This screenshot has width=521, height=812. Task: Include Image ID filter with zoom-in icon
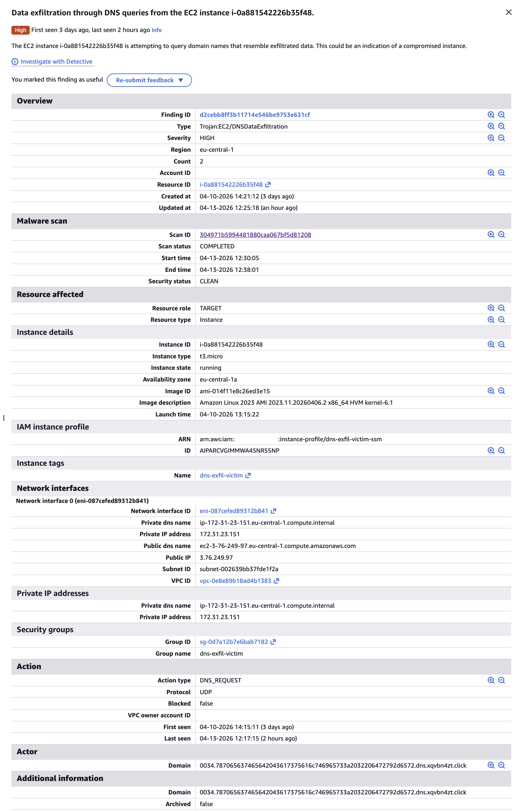(x=491, y=391)
